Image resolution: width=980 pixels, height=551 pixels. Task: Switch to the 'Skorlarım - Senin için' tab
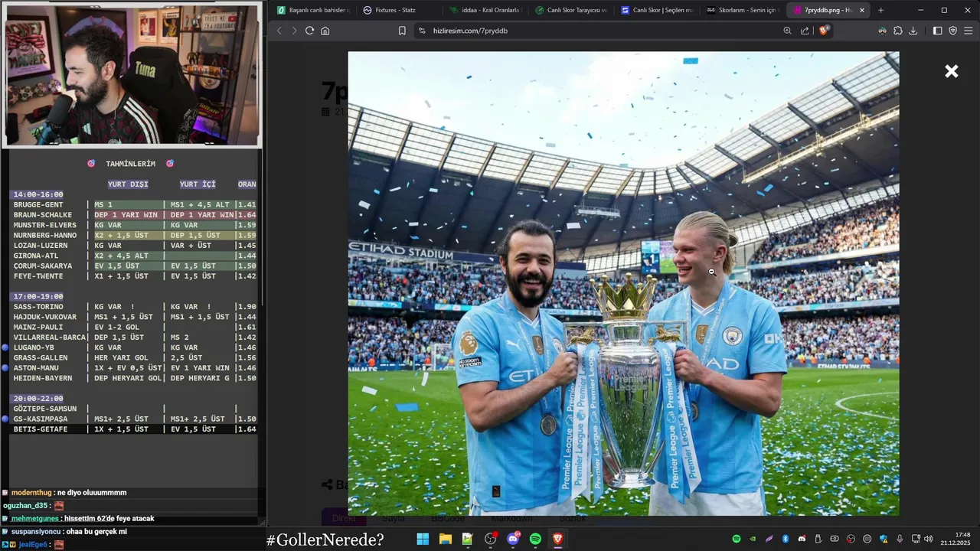[743, 10]
